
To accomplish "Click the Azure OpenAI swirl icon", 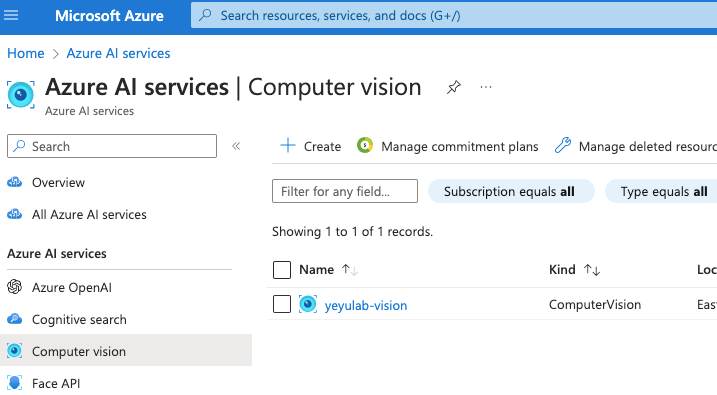I will pos(15,287).
